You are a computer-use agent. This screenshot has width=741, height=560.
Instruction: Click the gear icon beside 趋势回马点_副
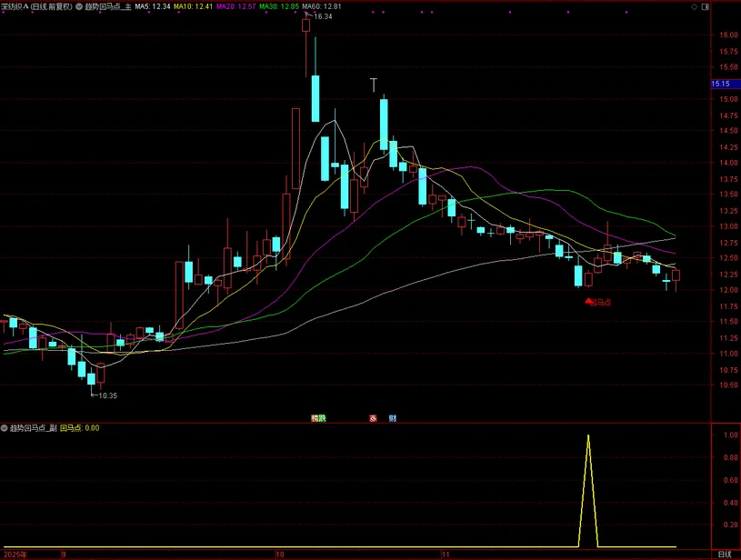click(5, 427)
